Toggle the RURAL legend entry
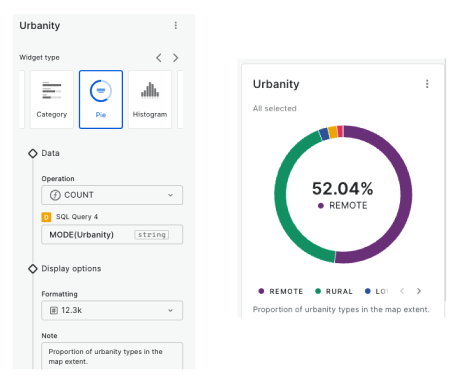Image resolution: width=462 pixels, height=389 pixels. (334, 291)
